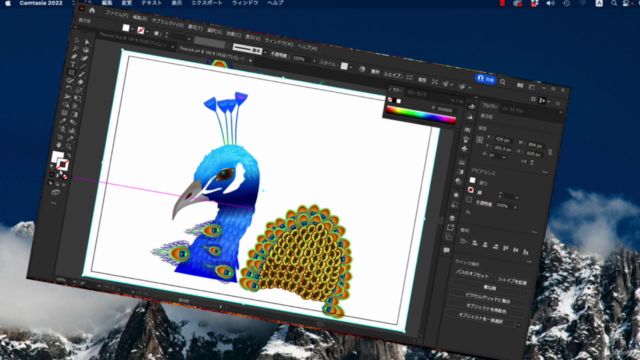This screenshot has width=640, height=360.
Task: Open the Camtasia テキスト menu
Action: tap(151, 3)
